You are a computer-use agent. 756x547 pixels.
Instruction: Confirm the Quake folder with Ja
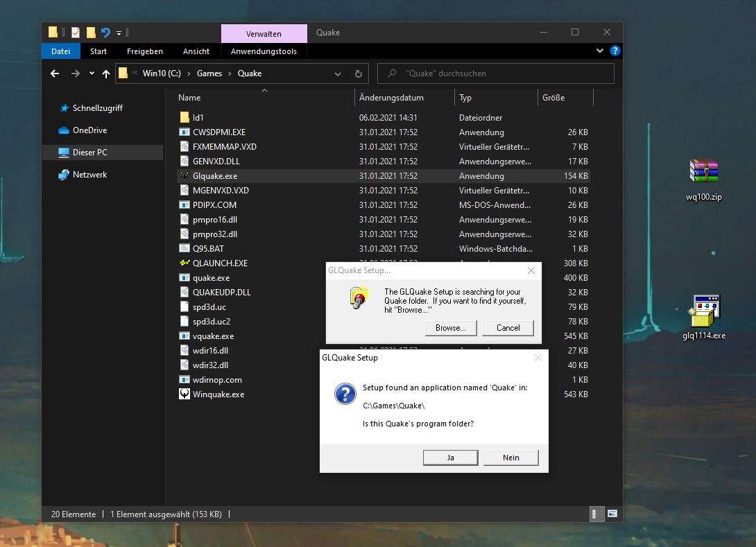pos(450,458)
